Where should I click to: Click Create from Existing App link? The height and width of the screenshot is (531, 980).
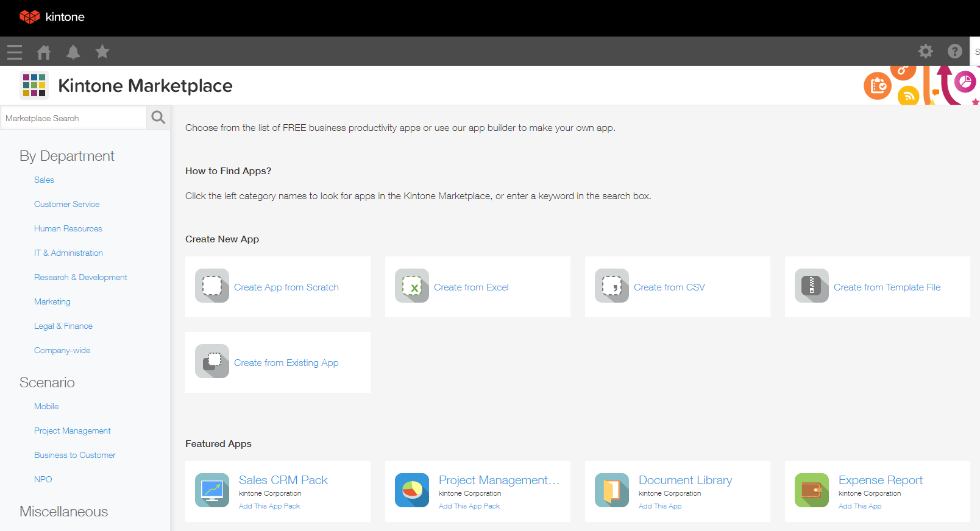coord(286,363)
